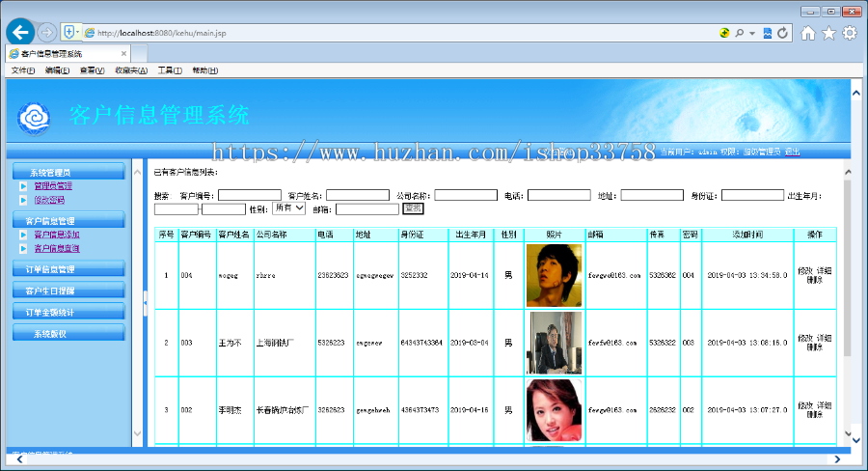Open the 查看(V) menu
Viewport: 868px width, 471px height.
[x=92, y=70]
